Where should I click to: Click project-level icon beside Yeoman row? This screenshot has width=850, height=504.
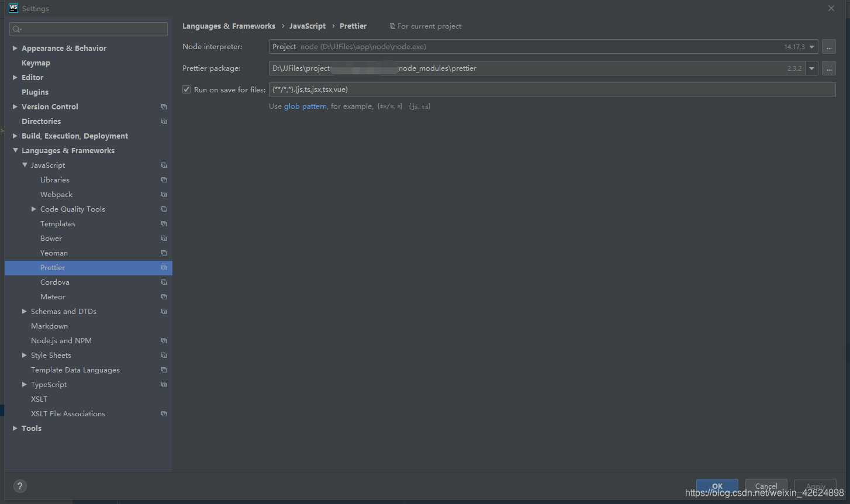click(x=164, y=253)
